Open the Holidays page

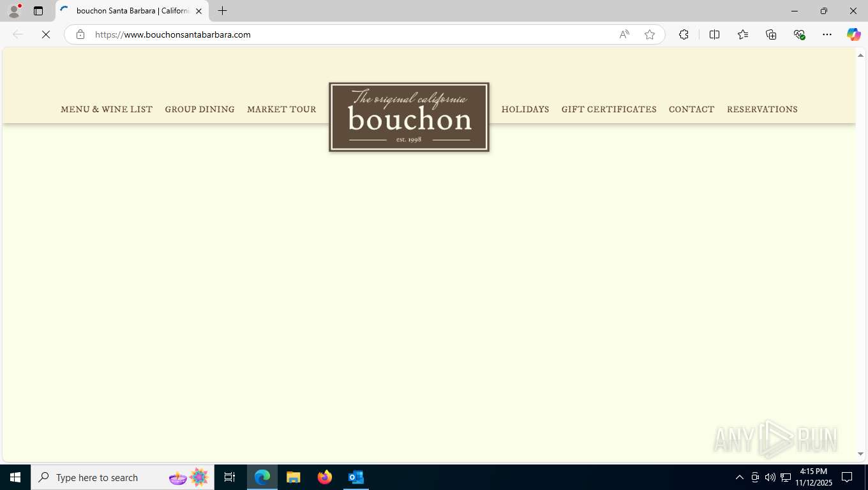tap(525, 109)
